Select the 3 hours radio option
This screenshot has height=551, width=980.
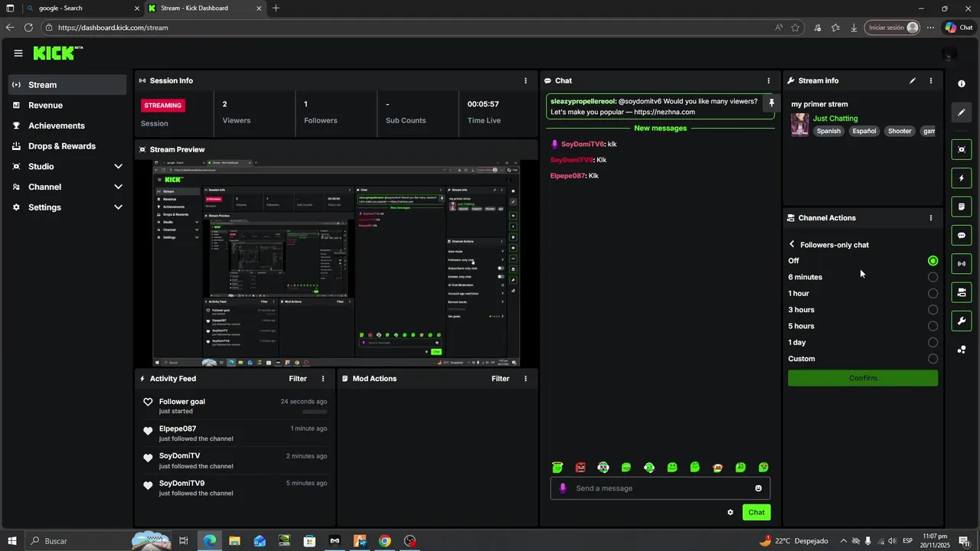tap(933, 310)
